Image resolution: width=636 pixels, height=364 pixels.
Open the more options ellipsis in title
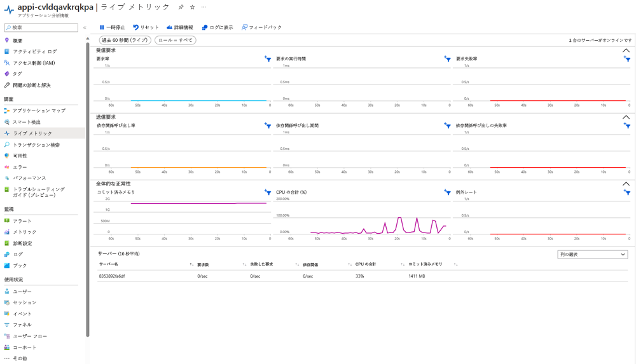[x=204, y=7]
